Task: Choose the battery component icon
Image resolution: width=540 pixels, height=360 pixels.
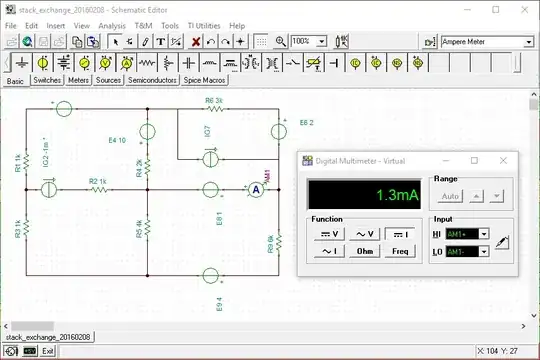Action: (x=64, y=63)
